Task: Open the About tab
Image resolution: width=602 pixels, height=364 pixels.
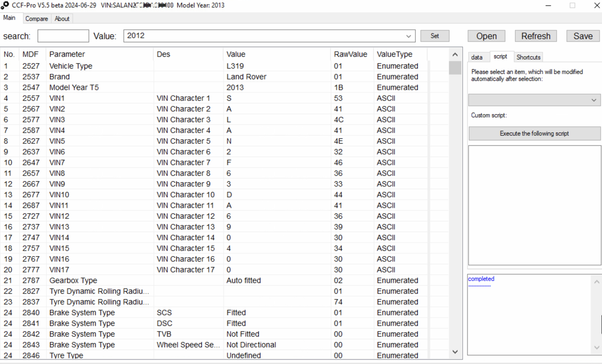Action: [x=62, y=19]
